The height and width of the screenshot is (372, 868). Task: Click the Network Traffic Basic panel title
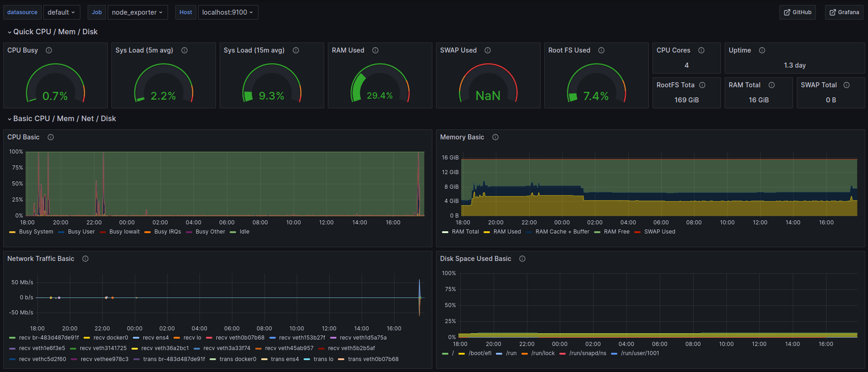(x=41, y=259)
